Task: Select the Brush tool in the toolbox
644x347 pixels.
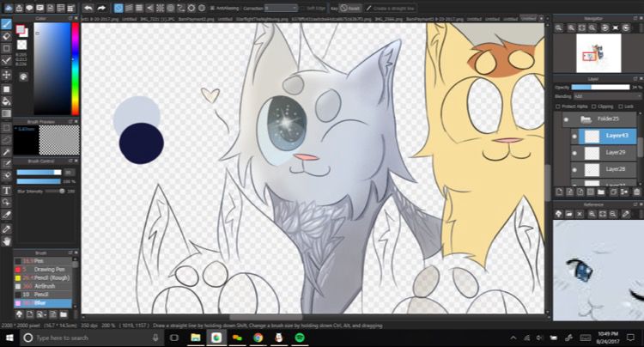Action: [7, 24]
